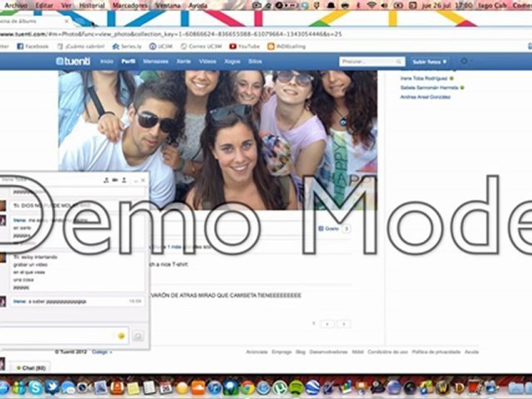This screenshot has width=532, height=399.
Task: Open the Inicio section in Tuenti navigation
Action: [x=106, y=62]
